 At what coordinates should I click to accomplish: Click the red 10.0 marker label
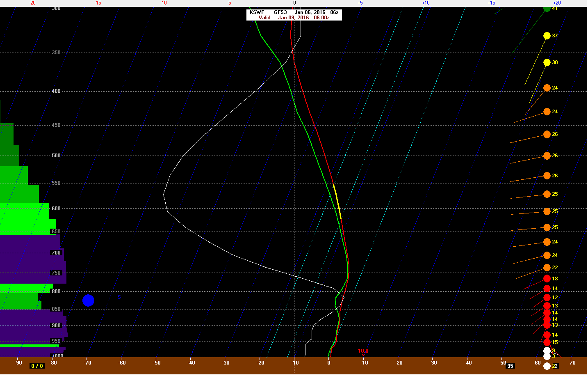point(363,351)
